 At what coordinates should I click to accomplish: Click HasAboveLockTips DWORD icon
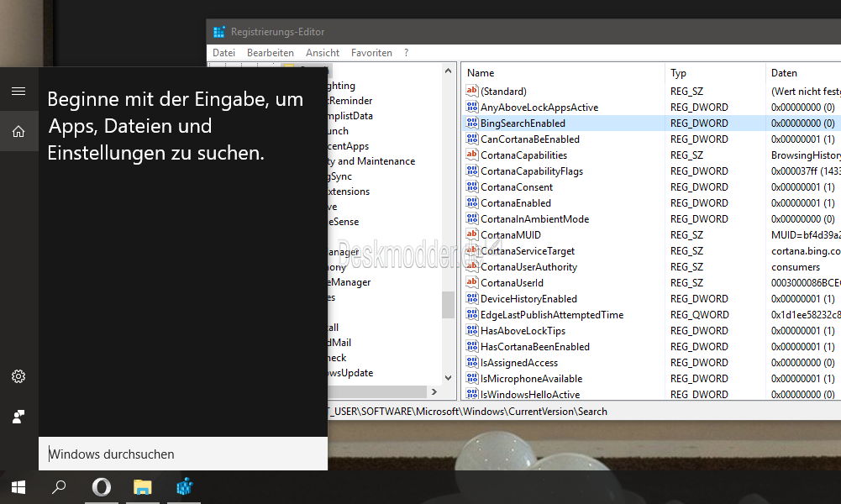472,330
